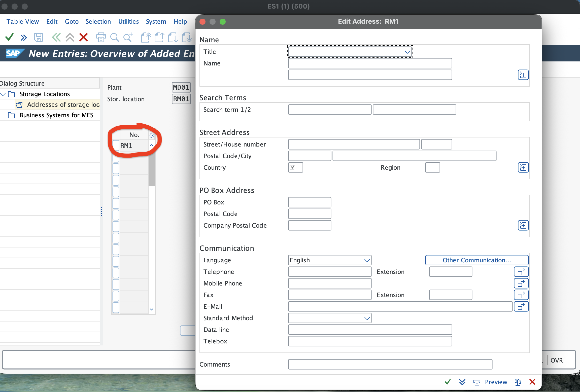
Task: Click the Next Page icon in toolbar
Action: 173,38
